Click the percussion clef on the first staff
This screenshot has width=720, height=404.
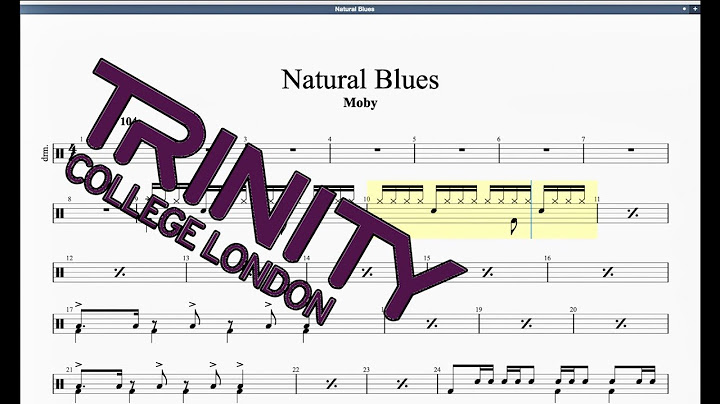60,153
